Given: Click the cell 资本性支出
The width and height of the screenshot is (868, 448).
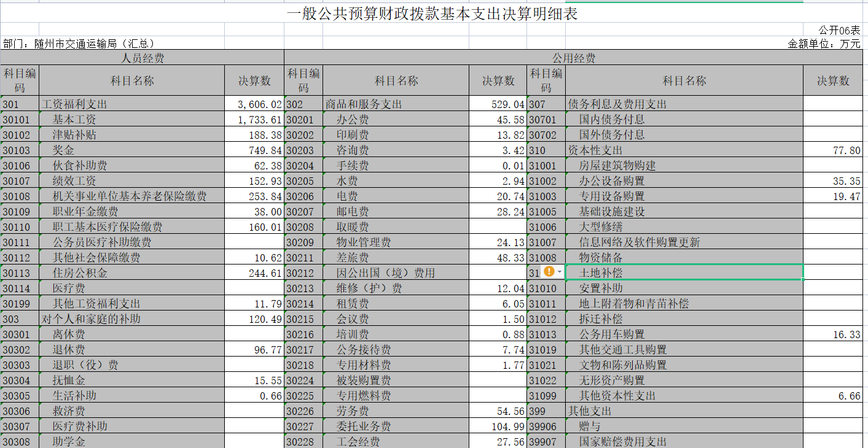Looking at the screenshot, I should (x=684, y=150).
